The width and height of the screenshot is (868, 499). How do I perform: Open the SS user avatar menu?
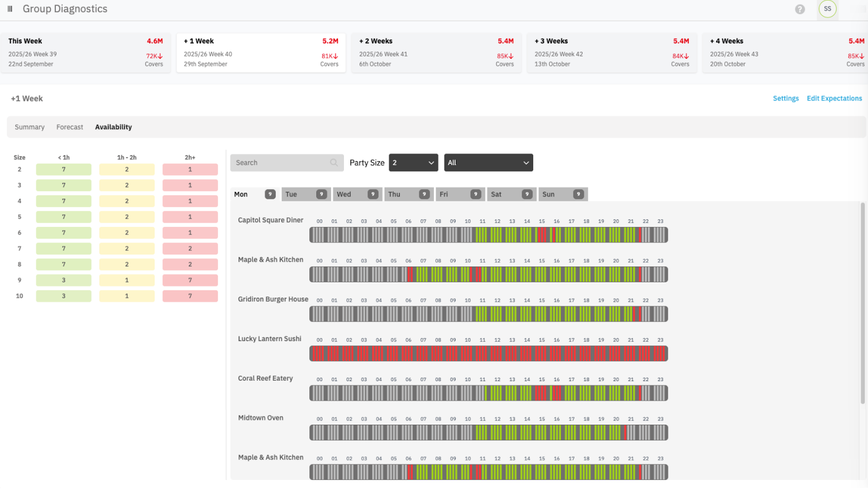(x=827, y=9)
